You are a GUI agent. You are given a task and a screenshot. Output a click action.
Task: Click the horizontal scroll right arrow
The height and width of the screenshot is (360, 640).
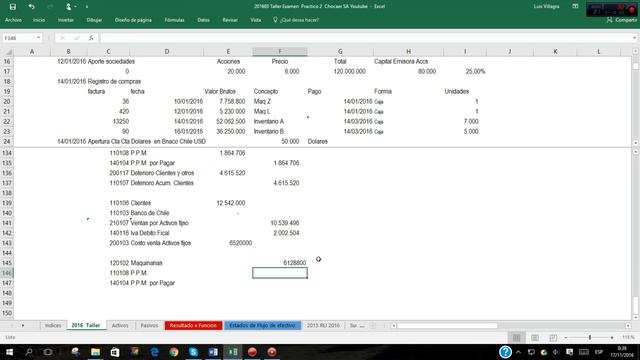click(x=628, y=325)
